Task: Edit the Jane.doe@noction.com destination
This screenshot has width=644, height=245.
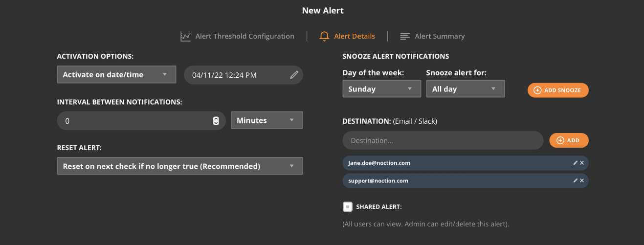Action: click(x=575, y=163)
